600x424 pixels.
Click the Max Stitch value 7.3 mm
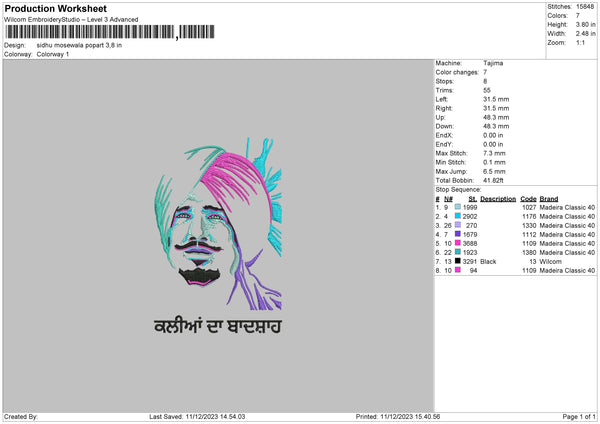[x=494, y=153]
